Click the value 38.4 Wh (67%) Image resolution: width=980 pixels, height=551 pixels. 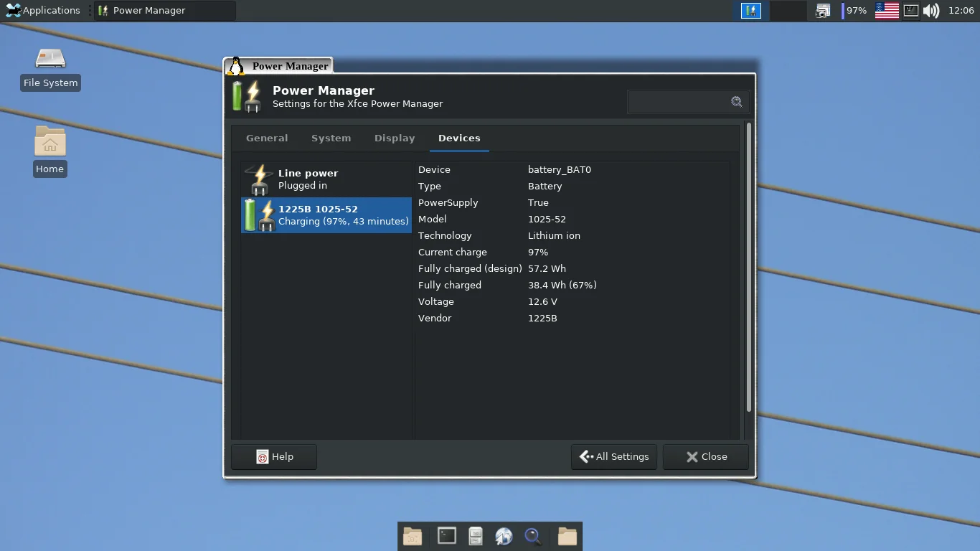point(562,286)
